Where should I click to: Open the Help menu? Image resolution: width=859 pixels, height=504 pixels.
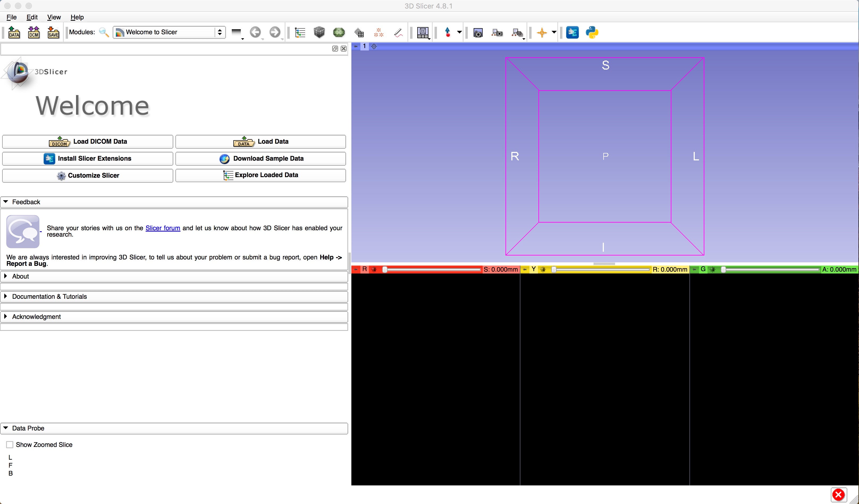(77, 17)
